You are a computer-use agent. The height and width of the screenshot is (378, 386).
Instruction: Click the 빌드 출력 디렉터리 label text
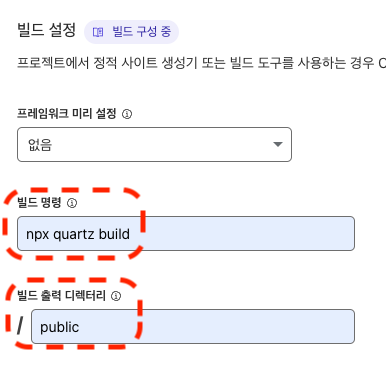pos(61,295)
